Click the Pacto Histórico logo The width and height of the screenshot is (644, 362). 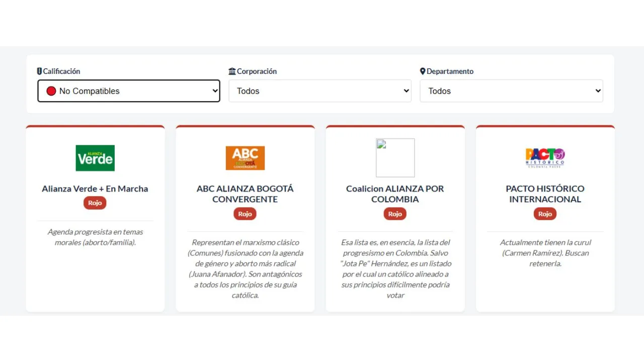coord(545,158)
